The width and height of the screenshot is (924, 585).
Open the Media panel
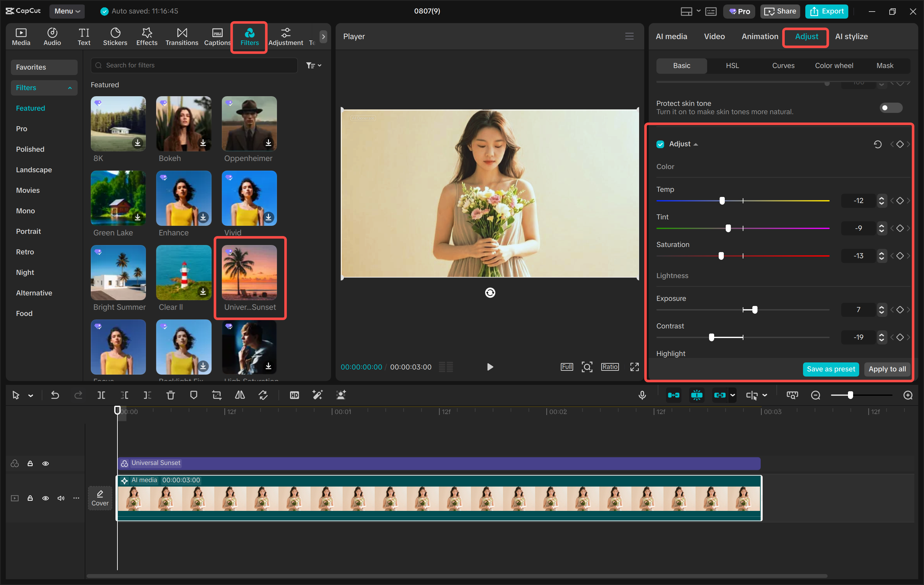[21, 37]
